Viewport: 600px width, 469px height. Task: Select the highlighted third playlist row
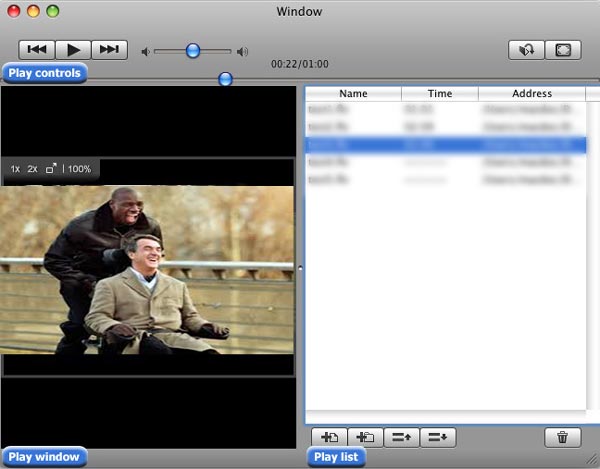click(x=446, y=145)
